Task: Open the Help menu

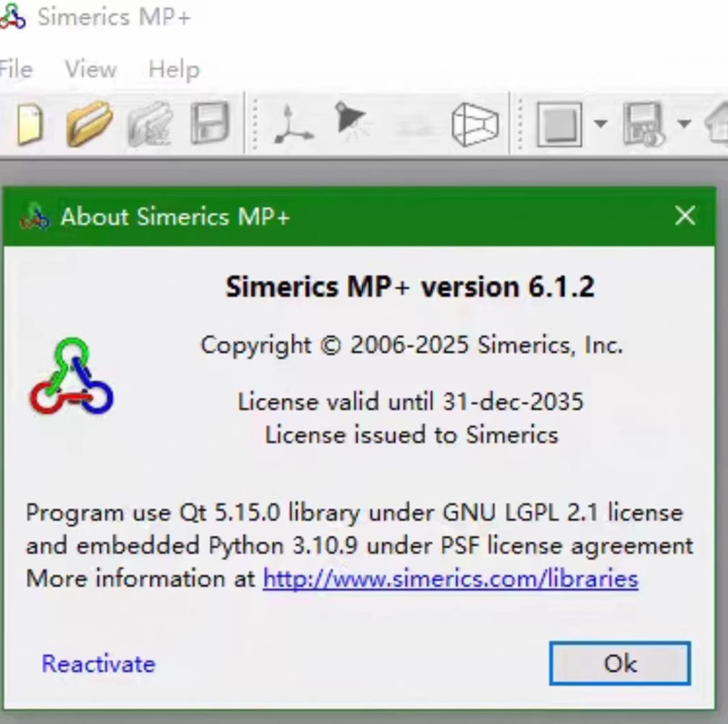Action: pos(174,69)
